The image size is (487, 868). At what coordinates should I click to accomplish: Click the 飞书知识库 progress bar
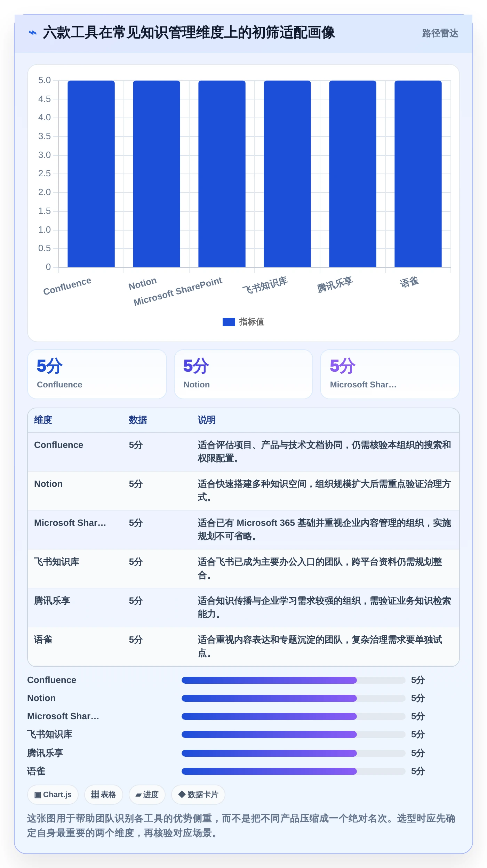[294, 734]
